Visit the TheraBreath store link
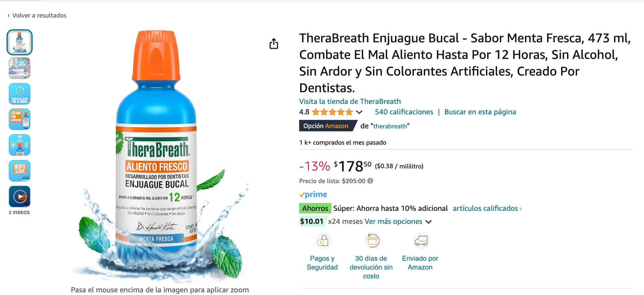644x295 pixels. [350, 101]
